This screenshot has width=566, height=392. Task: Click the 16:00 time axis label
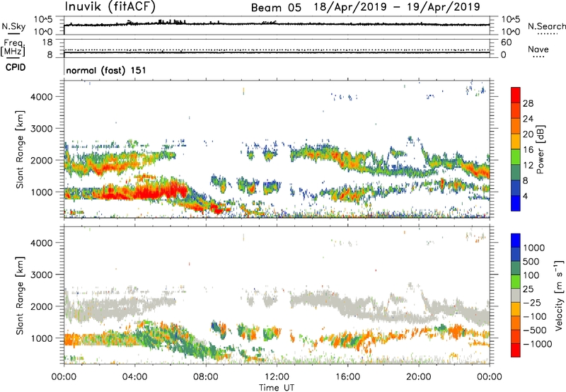coord(347,377)
